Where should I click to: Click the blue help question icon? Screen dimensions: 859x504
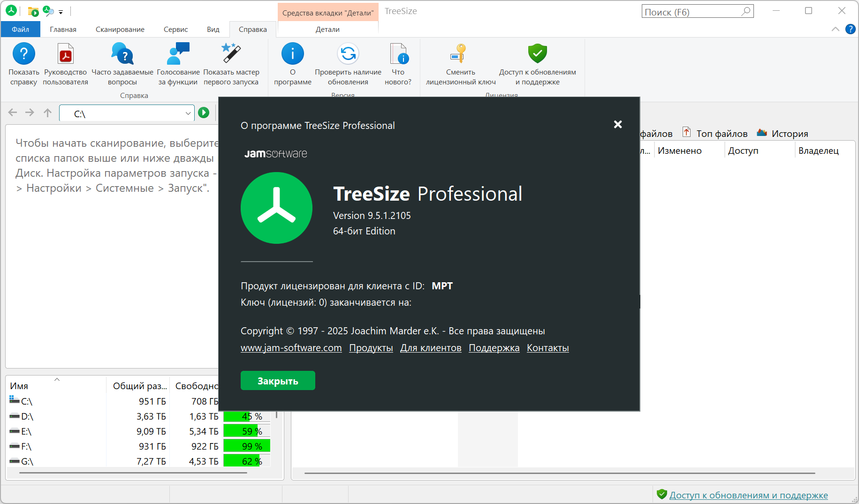(x=850, y=29)
